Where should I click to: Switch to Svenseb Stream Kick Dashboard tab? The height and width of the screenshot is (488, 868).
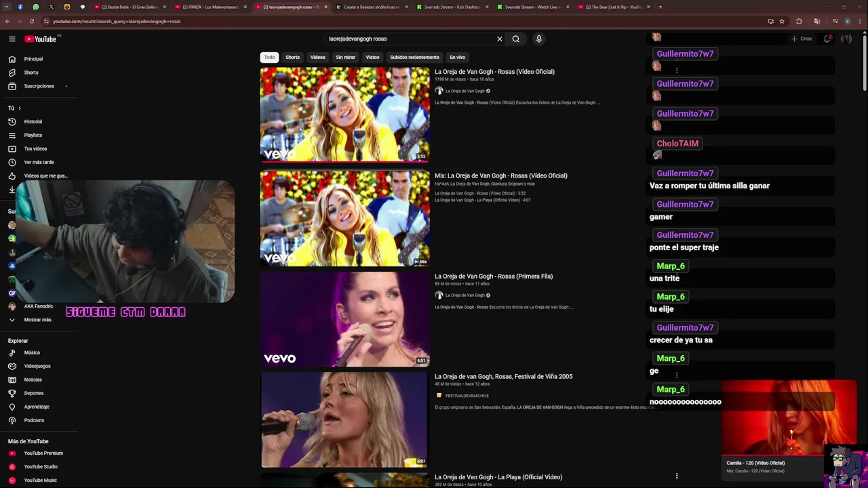click(452, 7)
